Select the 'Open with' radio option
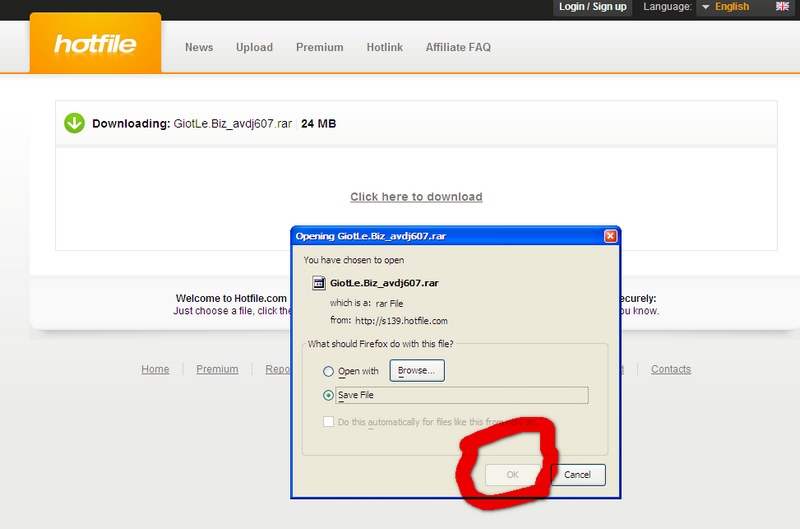Screen dimensions: 800x529 pos(329,371)
